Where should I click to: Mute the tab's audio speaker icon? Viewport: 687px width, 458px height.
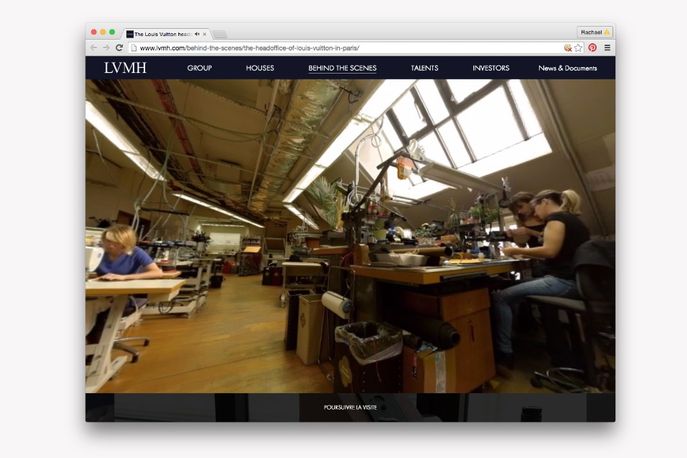pyautogui.click(x=196, y=33)
